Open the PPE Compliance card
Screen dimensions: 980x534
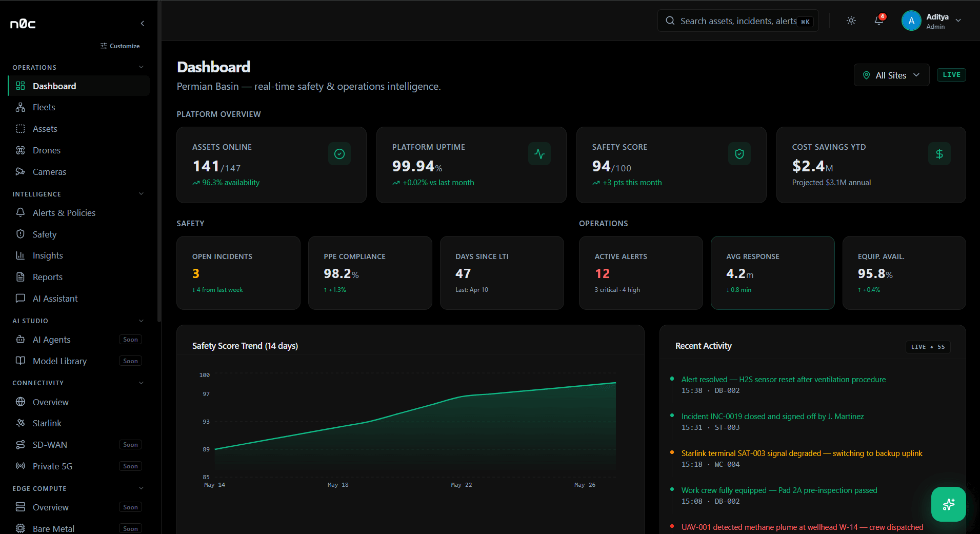(370, 273)
